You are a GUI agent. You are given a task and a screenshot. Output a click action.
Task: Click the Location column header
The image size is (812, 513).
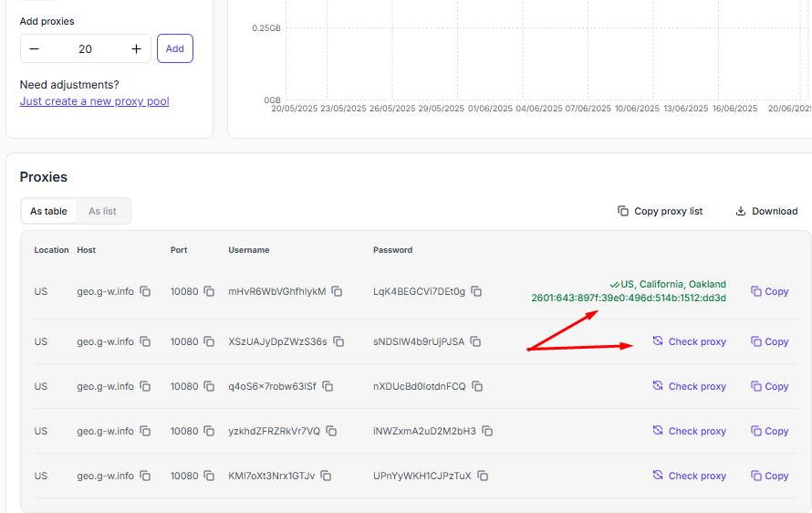pos(51,250)
